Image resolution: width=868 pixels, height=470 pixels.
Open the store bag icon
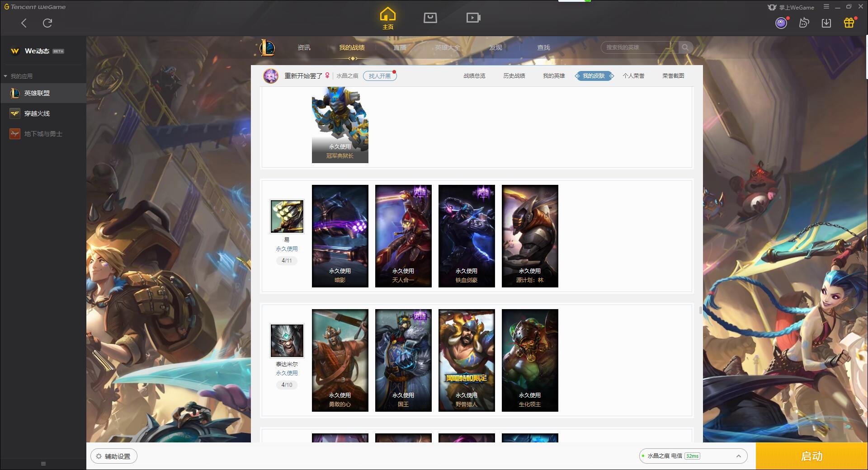(430, 18)
